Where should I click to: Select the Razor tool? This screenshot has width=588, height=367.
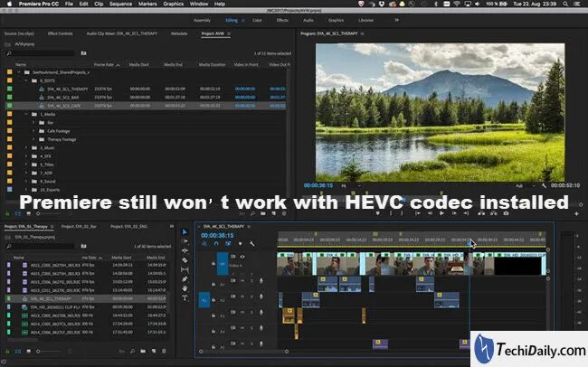(x=185, y=259)
